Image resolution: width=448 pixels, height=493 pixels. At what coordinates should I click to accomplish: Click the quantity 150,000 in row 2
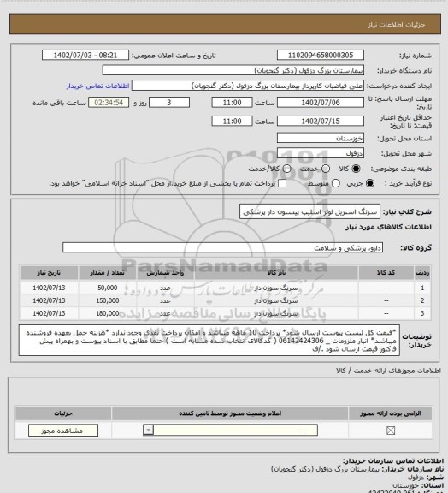tap(108, 300)
